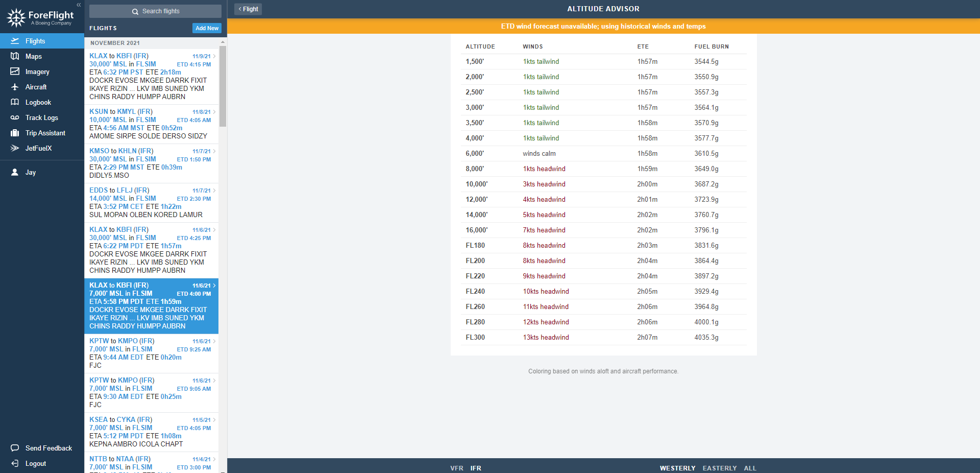Open the Jay user profile icon
Screen dimensions: 980x473
click(x=15, y=172)
